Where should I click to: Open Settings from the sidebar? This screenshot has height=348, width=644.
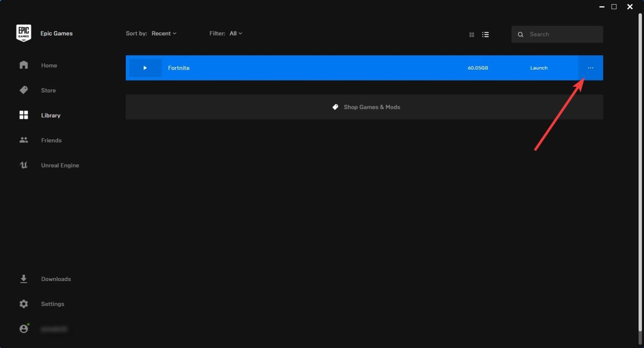tap(52, 304)
